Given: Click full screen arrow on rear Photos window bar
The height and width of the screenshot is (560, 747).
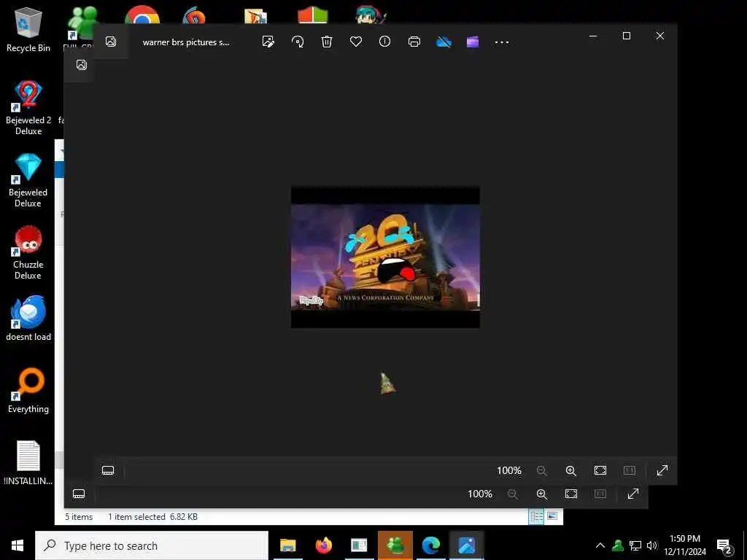Looking at the screenshot, I should [x=632, y=494].
